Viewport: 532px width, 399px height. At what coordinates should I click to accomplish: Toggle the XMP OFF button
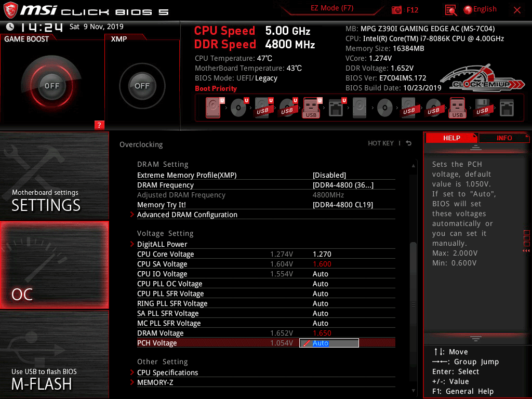coord(142,86)
